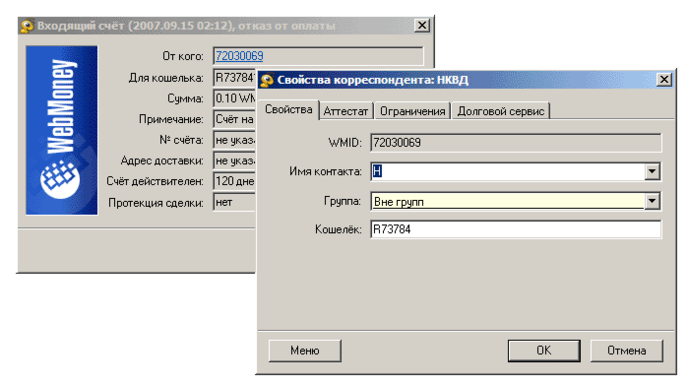This screenshot has width=688, height=385.
Task: Click the Адрес доставки field in invoice window
Action: pos(235,160)
